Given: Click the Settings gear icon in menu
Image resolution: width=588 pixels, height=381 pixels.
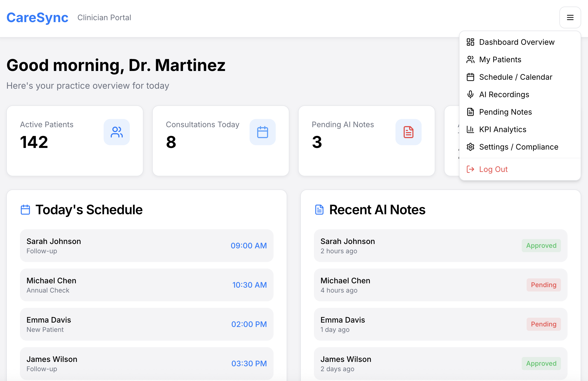Looking at the screenshot, I should tap(470, 147).
